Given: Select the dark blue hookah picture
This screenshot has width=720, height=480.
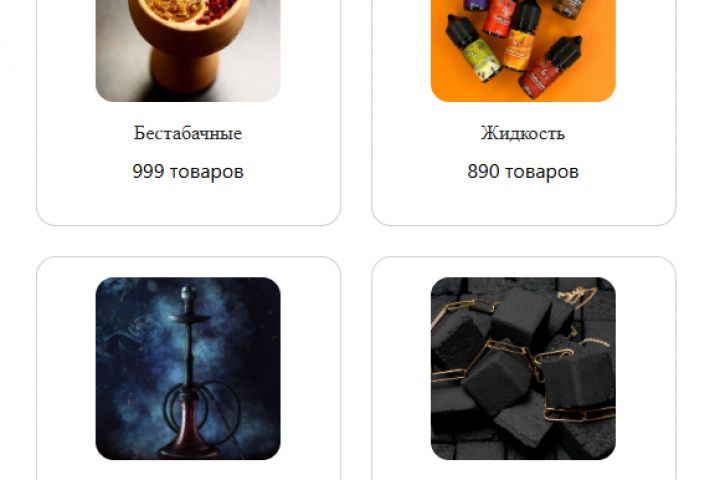Looking at the screenshot, I should [x=188, y=368].
